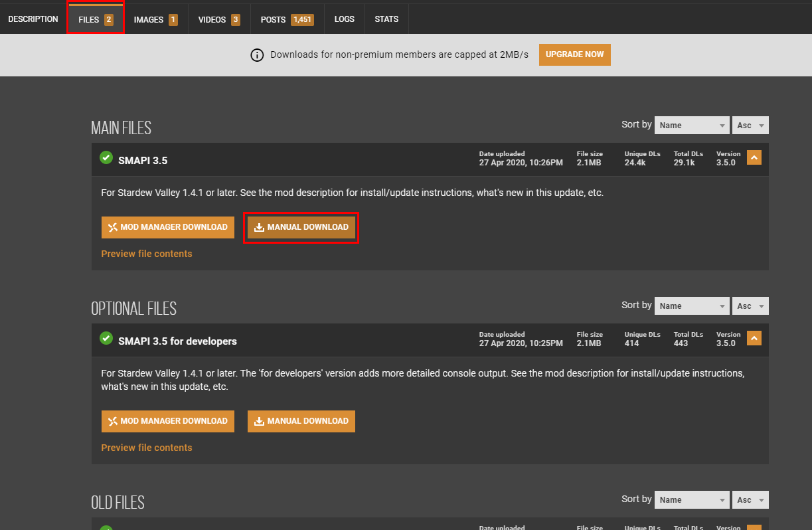Open the Description tab
The image size is (812, 530).
pyautogui.click(x=33, y=19)
